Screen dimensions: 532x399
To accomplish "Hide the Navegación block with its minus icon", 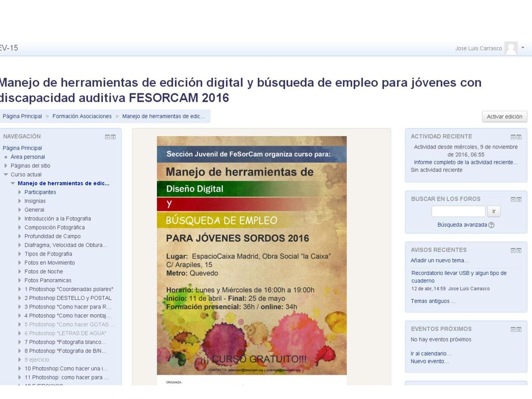I will tap(107, 137).
